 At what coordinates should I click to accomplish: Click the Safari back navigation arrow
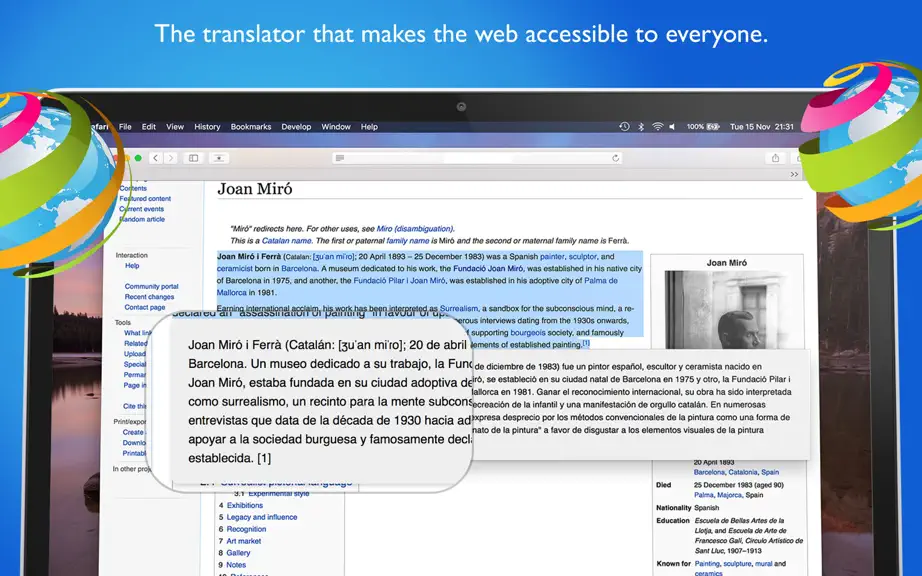155,158
